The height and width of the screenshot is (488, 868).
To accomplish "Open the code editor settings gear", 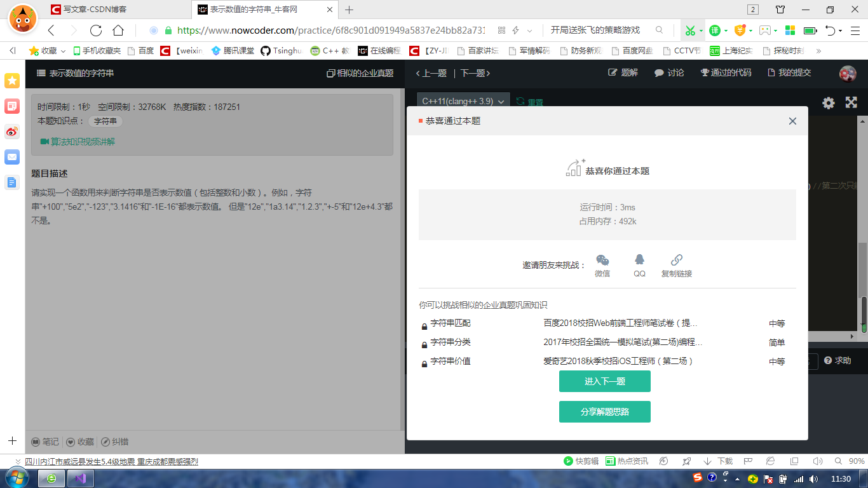I will (828, 102).
